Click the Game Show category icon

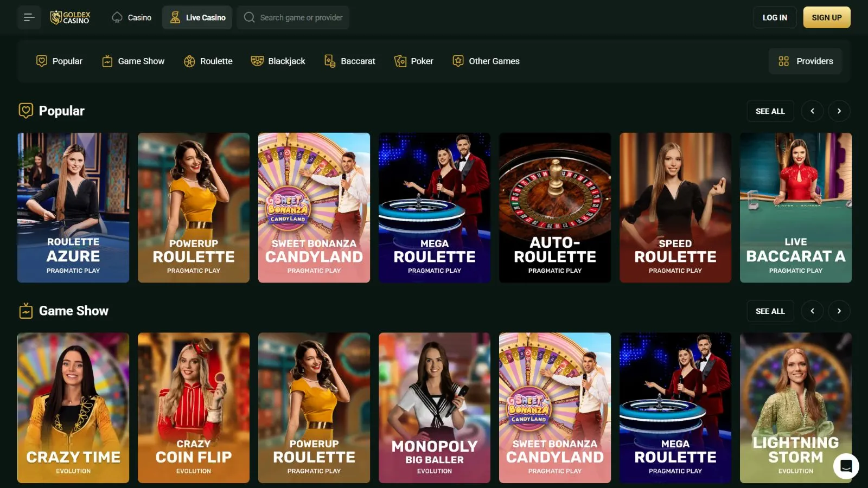[x=107, y=61]
